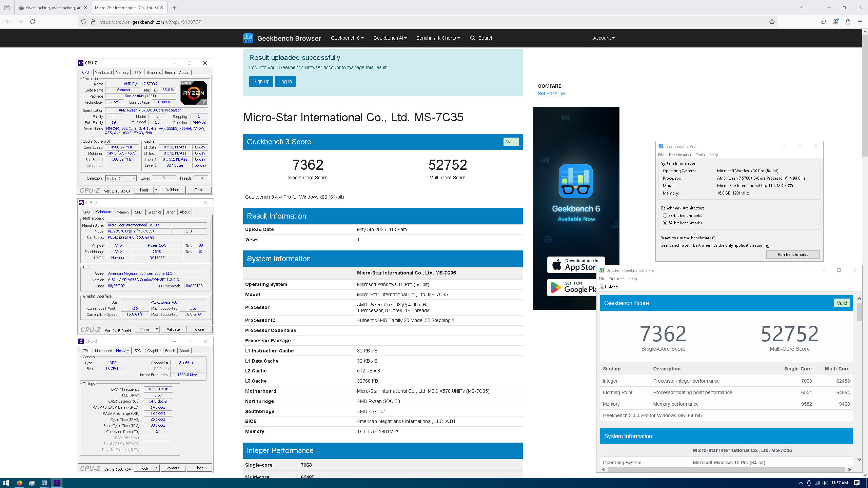Click the Sign up button
Viewport: 868px width, 488px height.
click(261, 81)
